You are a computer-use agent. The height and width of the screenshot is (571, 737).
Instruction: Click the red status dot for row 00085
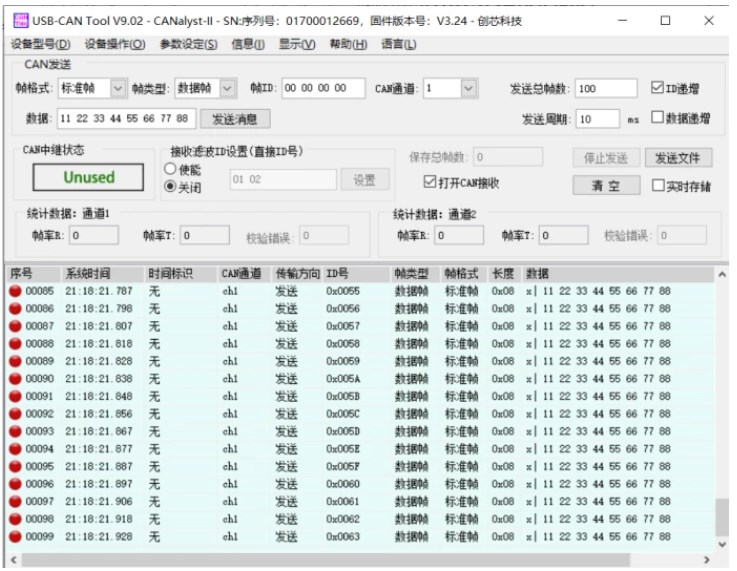15,291
